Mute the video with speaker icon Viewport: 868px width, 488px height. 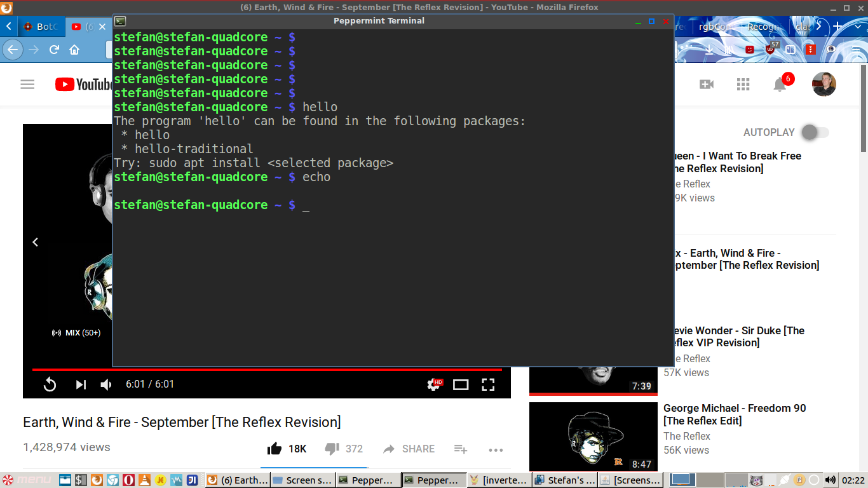(x=106, y=384)
